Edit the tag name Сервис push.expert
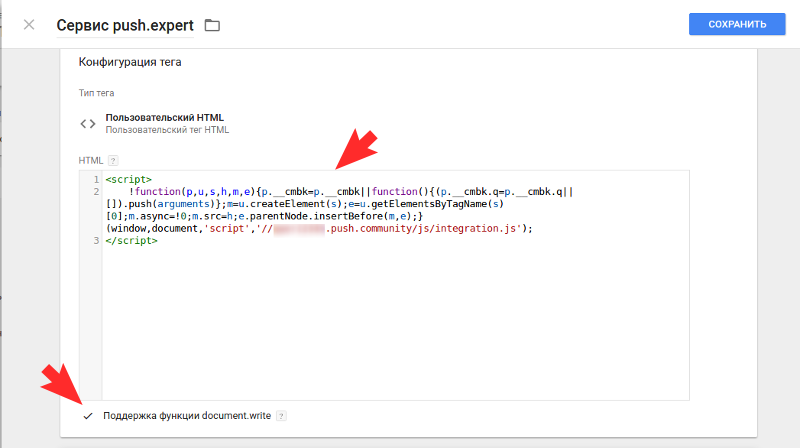 [125, 25]
